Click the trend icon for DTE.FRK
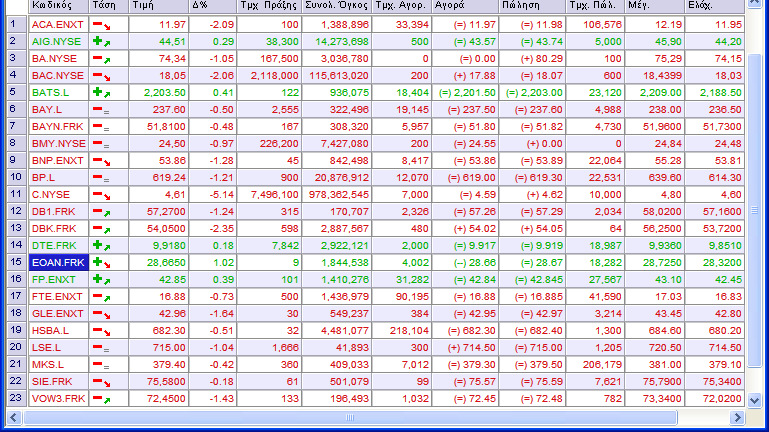Viewport: 769px width, 432px height. point(102,246)
